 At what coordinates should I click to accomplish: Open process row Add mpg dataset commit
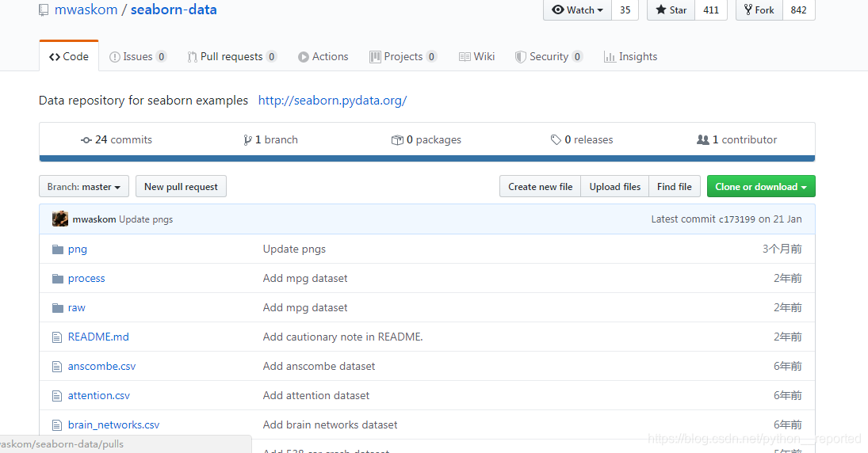(x=305, y=279)
